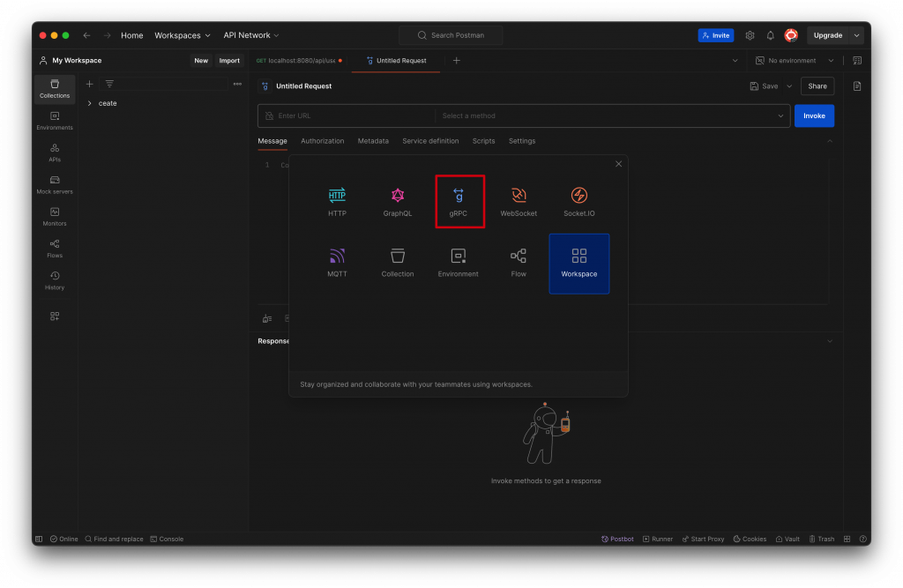
Task: Go to Home
Action: coord(132,35)
